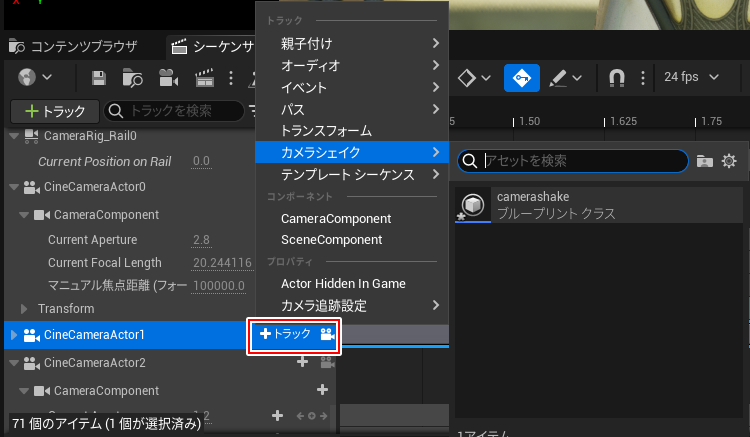Viewport: 750px width, 437px height.
Task: Open the 24 fps frame rate dropdown
Action: 688,78
